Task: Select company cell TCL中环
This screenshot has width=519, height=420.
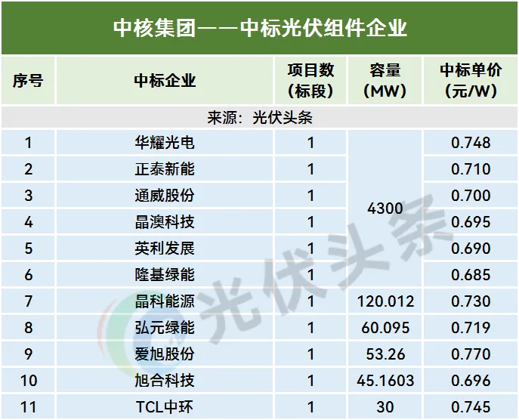Action: coord(165,406)
